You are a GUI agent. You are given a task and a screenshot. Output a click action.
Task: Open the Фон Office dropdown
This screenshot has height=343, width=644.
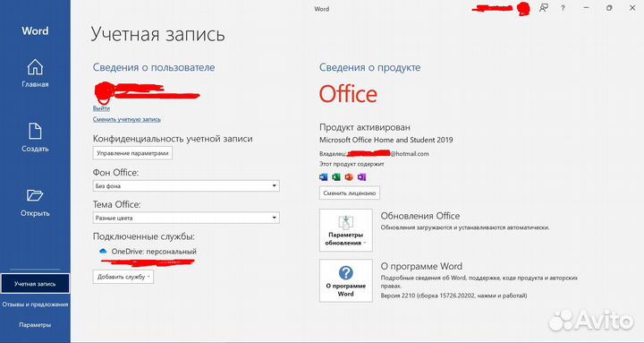coord(186,186)
